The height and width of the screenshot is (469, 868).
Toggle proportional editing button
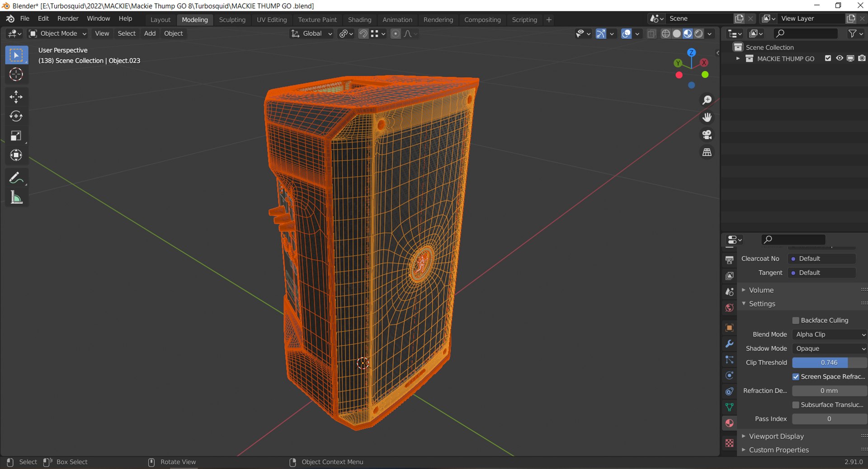click(396, 33)
